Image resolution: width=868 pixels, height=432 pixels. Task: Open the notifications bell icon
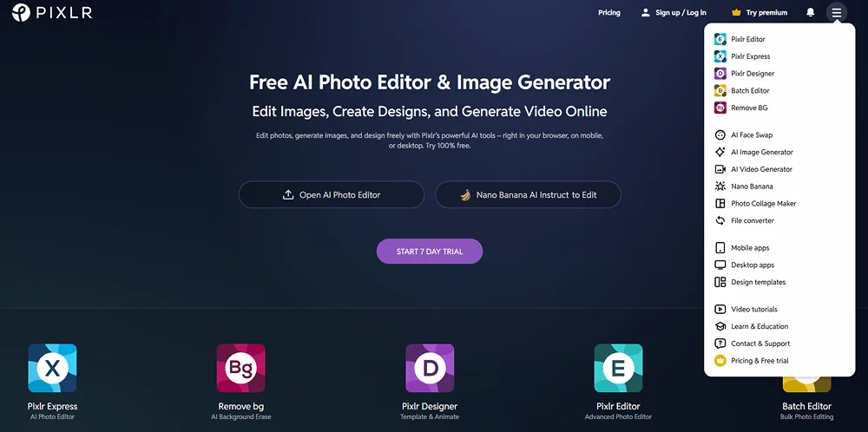pyautogui.click(x=811, y=12)
